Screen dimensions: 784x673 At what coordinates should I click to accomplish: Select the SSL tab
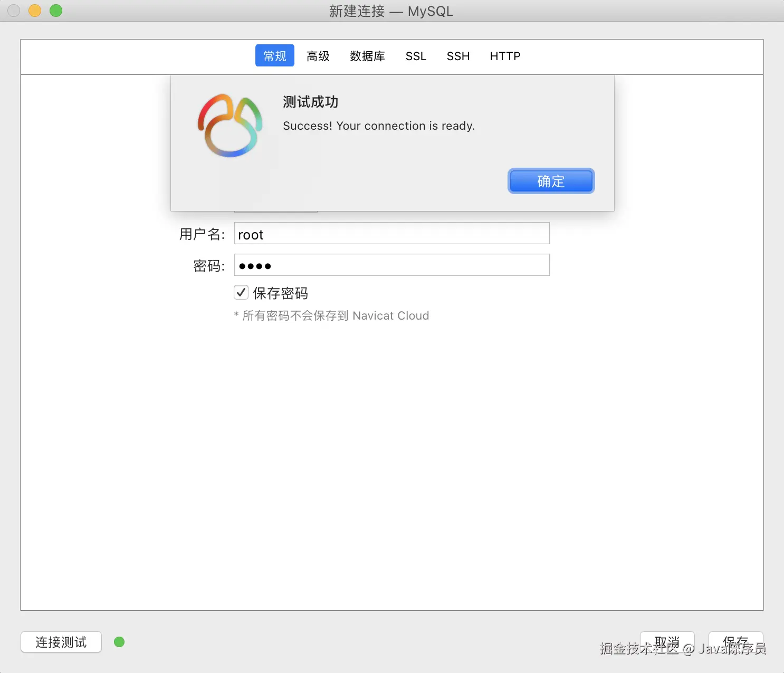tap(416, 55)
